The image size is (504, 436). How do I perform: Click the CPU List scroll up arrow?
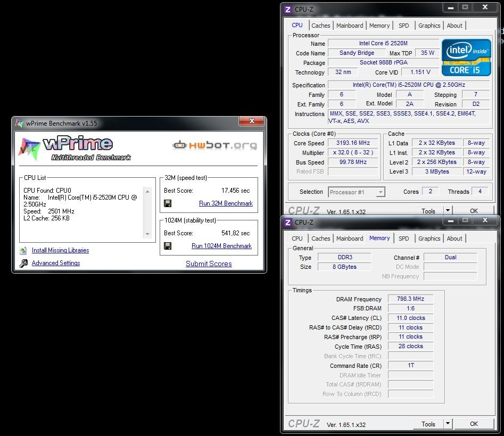tap(147, 191)
